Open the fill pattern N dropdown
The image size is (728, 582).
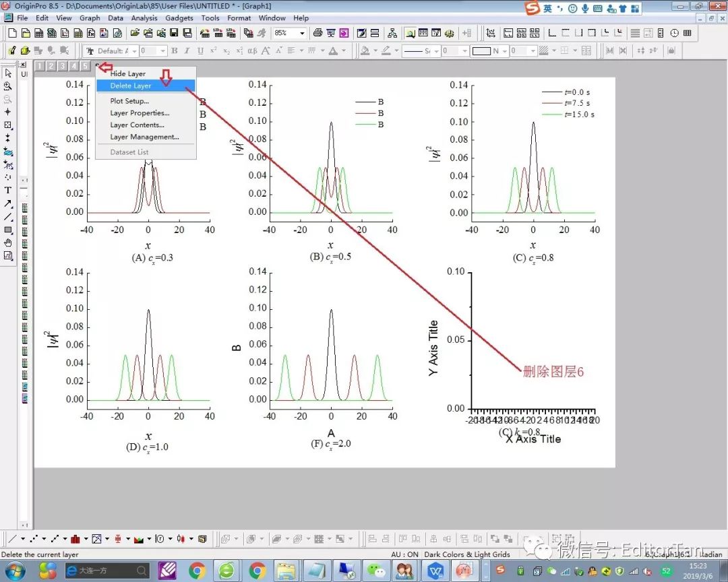click(505, 51)
